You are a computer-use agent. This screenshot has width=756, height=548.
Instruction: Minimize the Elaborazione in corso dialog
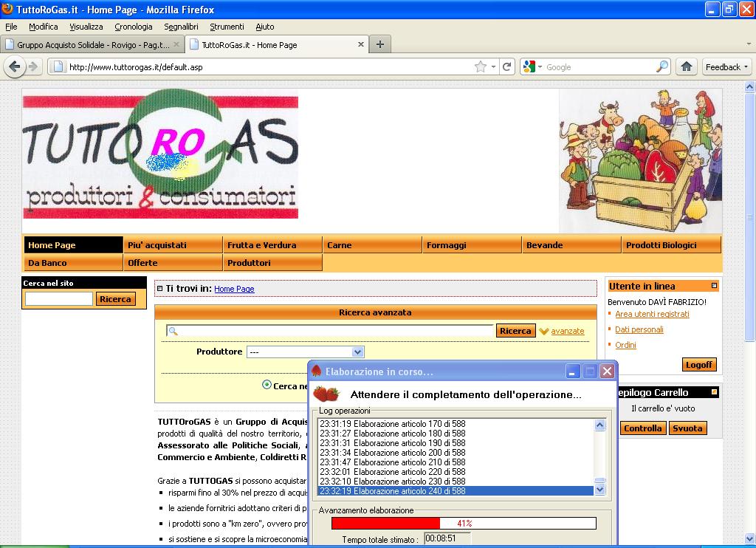[x=572, y=371]
